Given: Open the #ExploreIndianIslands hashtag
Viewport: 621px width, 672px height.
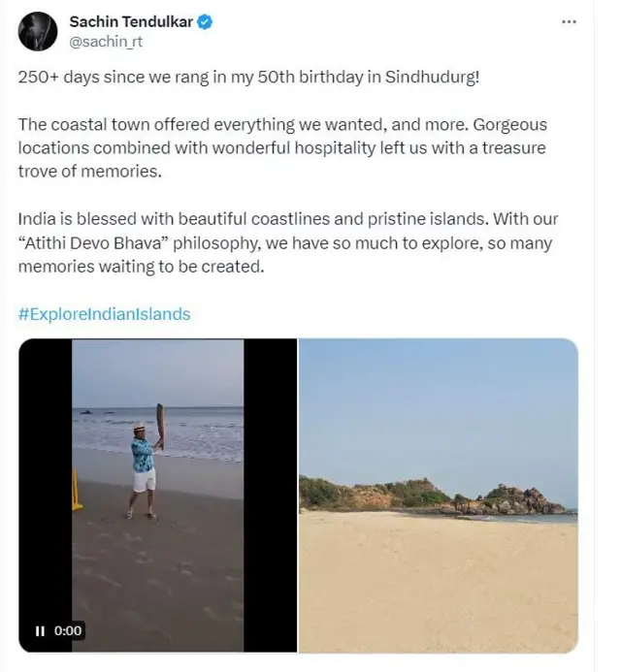Looking at the screenshot, I should pos(105,314).
